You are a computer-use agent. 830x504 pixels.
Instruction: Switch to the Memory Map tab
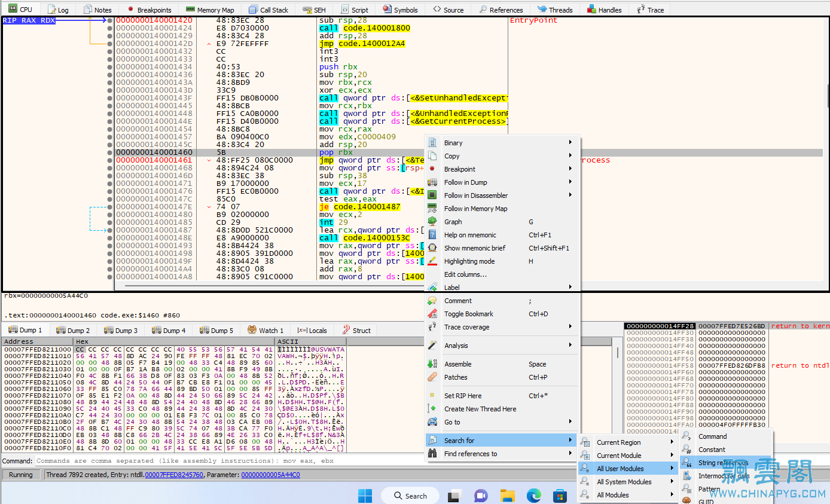point(210,10)
